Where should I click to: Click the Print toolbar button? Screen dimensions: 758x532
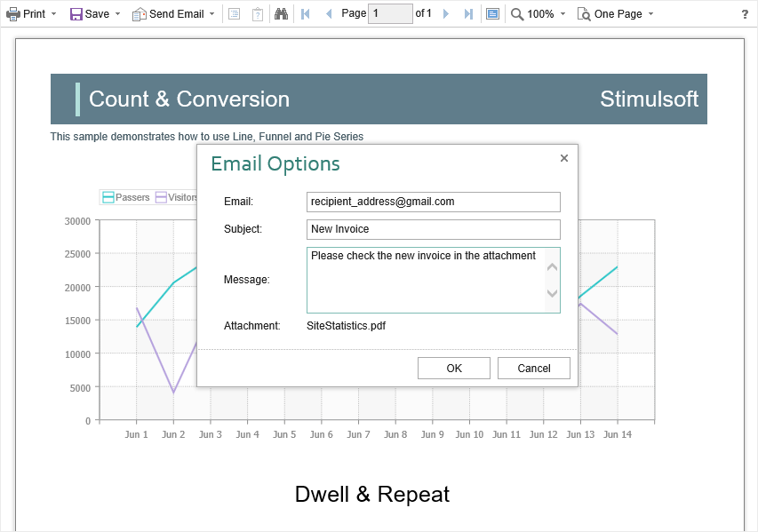30,14
